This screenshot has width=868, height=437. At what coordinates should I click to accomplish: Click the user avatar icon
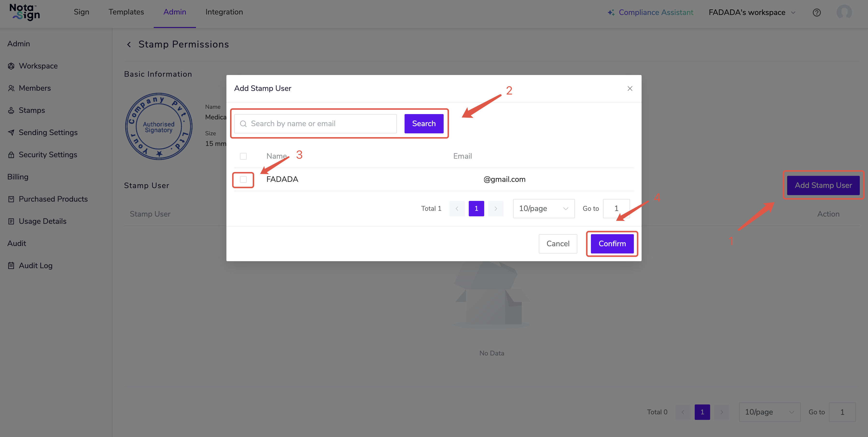point(844,13)
